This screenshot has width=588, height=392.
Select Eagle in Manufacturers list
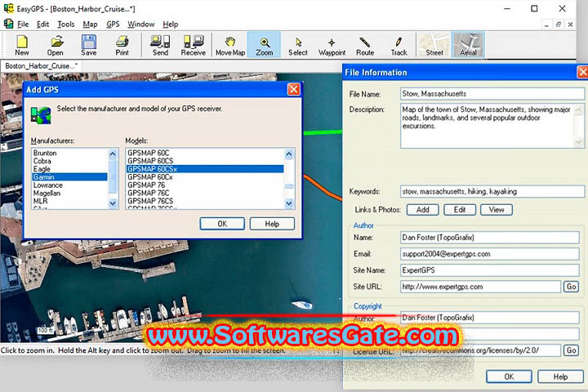coord(69,169)
